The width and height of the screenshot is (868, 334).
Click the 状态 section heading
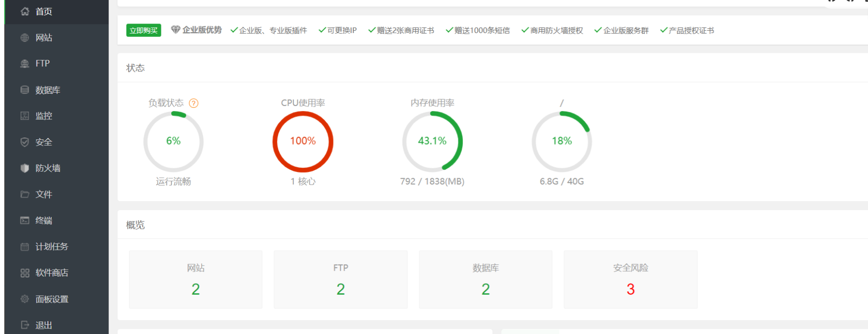click(135, 68)
